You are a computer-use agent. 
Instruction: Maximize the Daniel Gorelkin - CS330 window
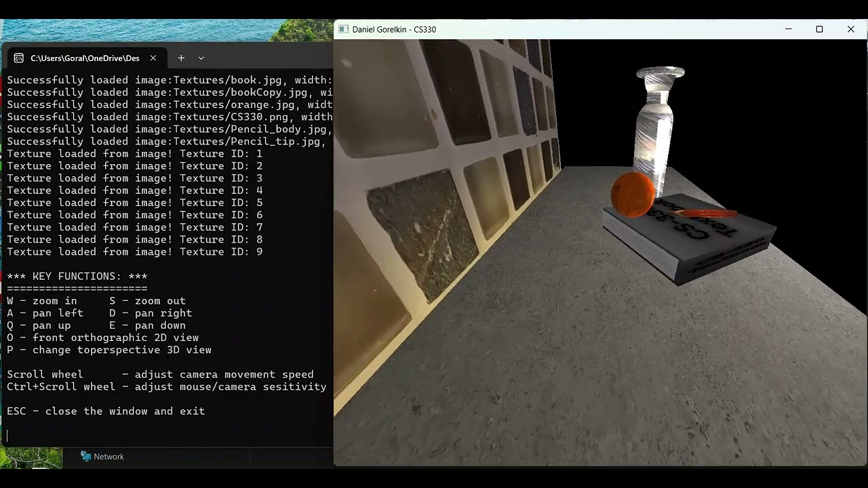click(819, 29)
